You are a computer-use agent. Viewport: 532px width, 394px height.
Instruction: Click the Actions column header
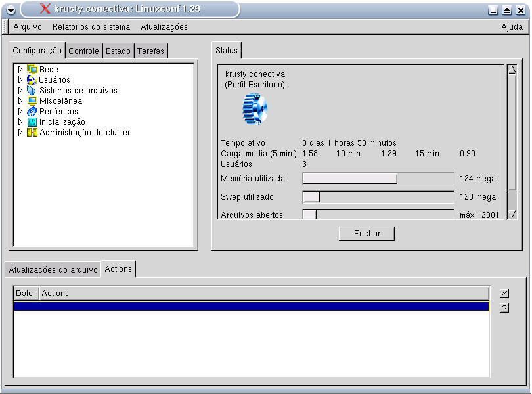(264, 294)
